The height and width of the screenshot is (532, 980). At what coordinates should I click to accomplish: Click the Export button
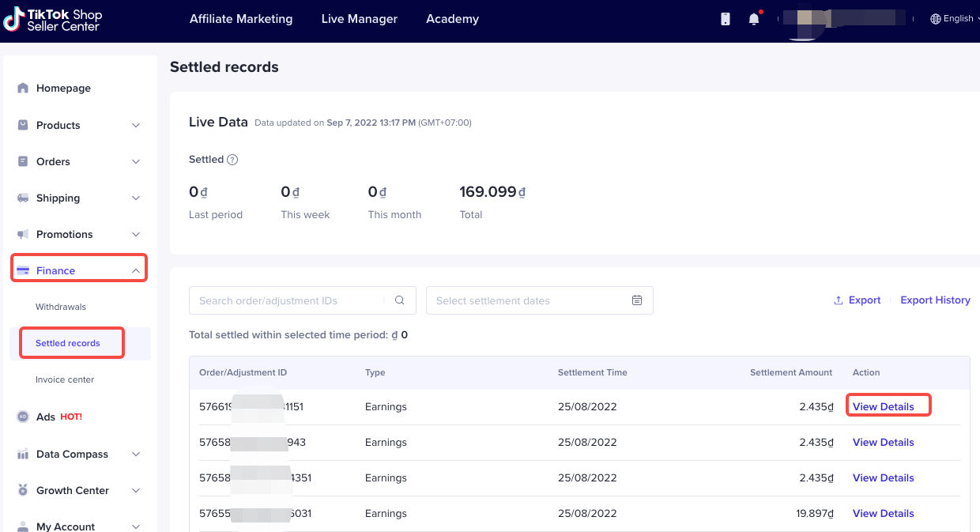[857, 300]
